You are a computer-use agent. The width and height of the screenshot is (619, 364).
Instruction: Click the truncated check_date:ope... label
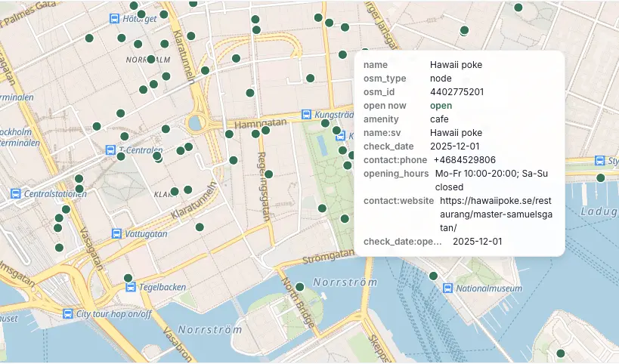[x=402, y=242]
